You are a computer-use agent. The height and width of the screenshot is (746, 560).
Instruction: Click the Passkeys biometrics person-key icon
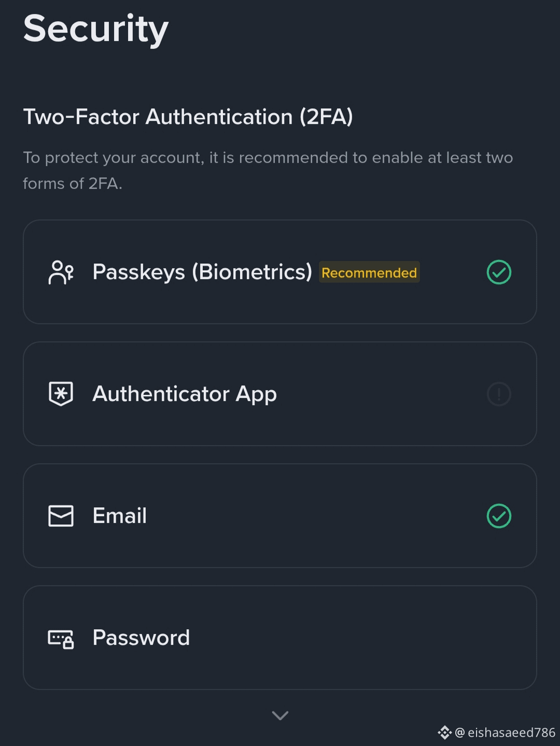pyautogui.click(x=61, y=272)
